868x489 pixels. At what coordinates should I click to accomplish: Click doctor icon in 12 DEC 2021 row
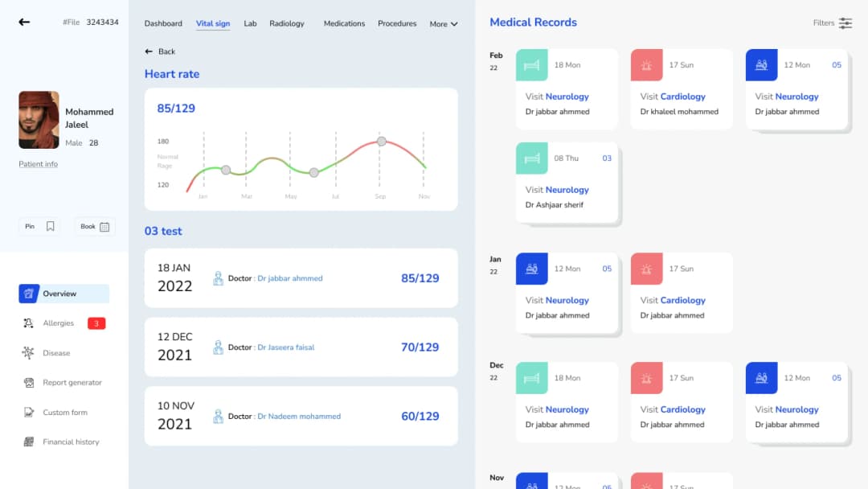click(218, 347)
